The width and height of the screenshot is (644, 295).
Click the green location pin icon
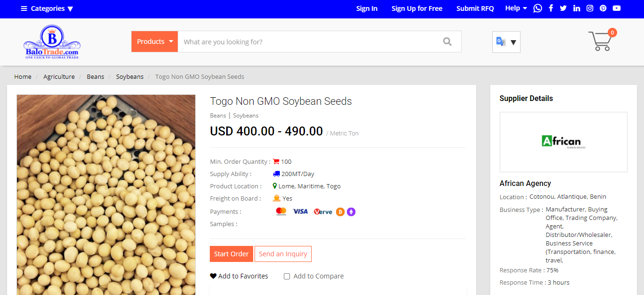(x=275, y=186)
